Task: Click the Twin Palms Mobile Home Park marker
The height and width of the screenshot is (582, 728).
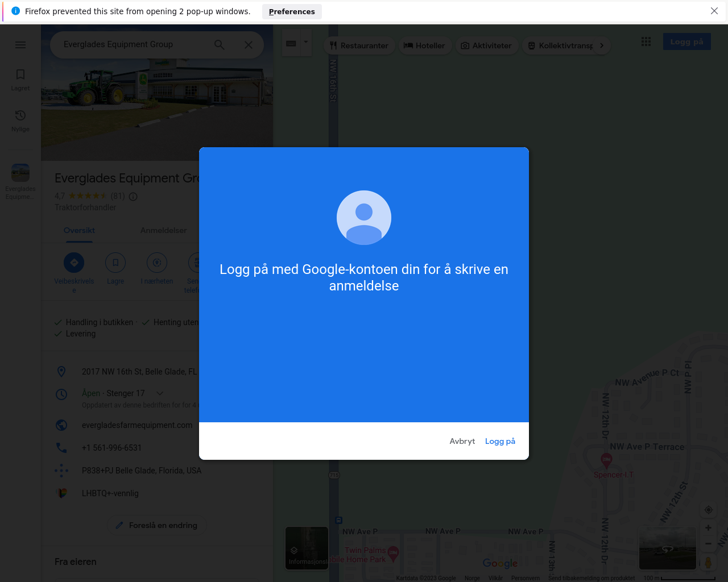Action: point(393,554)
